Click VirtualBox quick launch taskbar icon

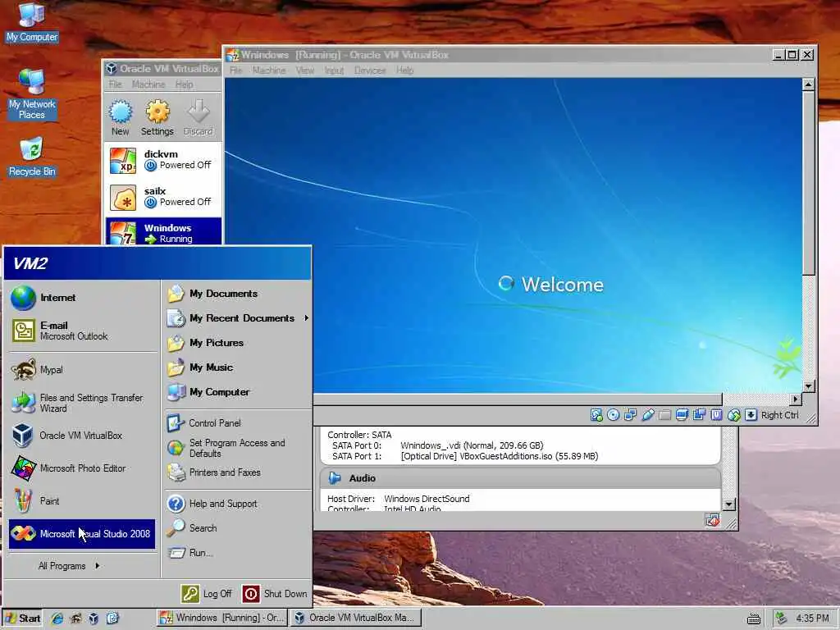pos(94,619)
